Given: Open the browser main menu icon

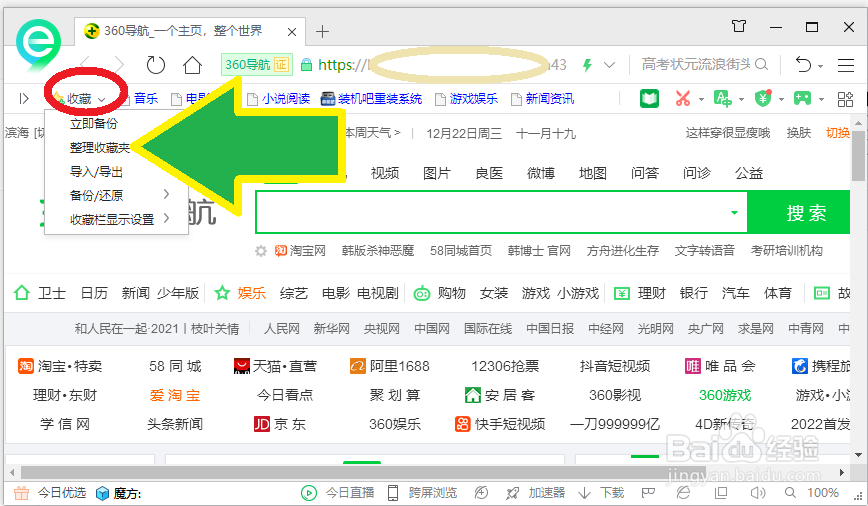Looking at the screenshot, I should pyautogui.click(x=845, y=65).
